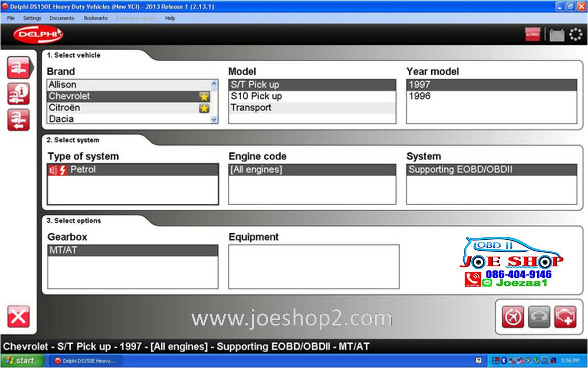The width and height of the screenshot is (588, 368).
Task: Click the eOBD icon in top bar
Action: (x=532, y=35)
